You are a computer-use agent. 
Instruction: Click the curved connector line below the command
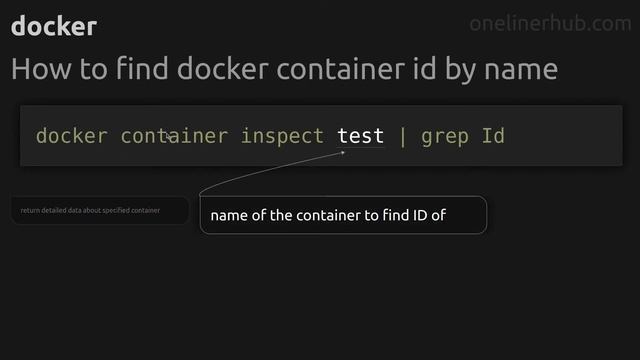[261, 170]
